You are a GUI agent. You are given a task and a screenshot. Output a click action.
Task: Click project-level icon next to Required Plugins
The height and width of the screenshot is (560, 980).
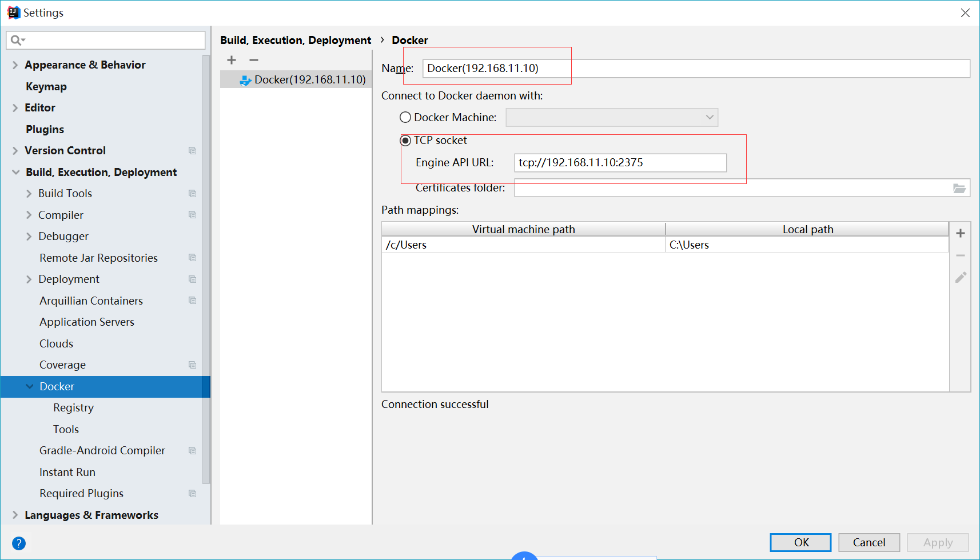192,494
